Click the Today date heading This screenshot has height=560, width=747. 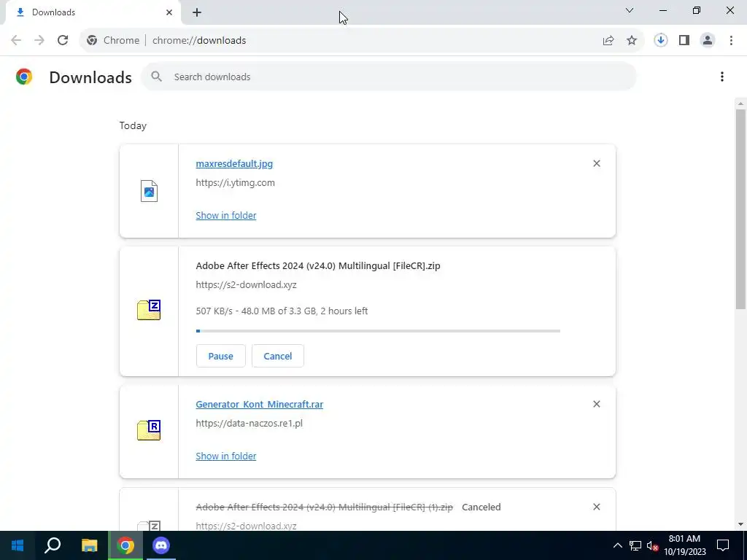tap(133, 125)
